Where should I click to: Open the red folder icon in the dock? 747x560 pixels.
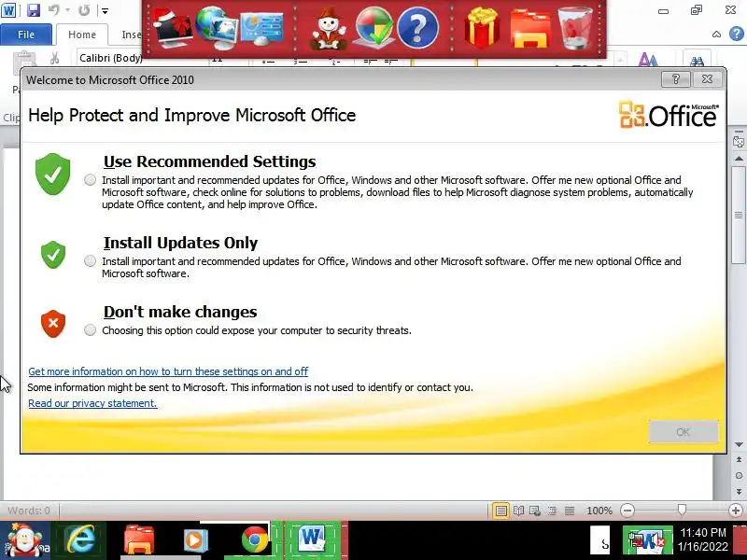[x=530, y=30]
